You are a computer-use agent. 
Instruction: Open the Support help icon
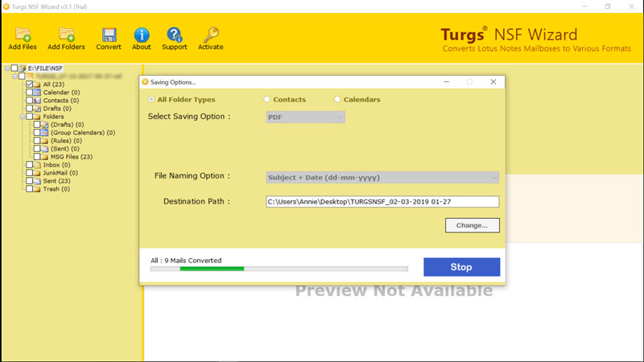click(174, 39)
